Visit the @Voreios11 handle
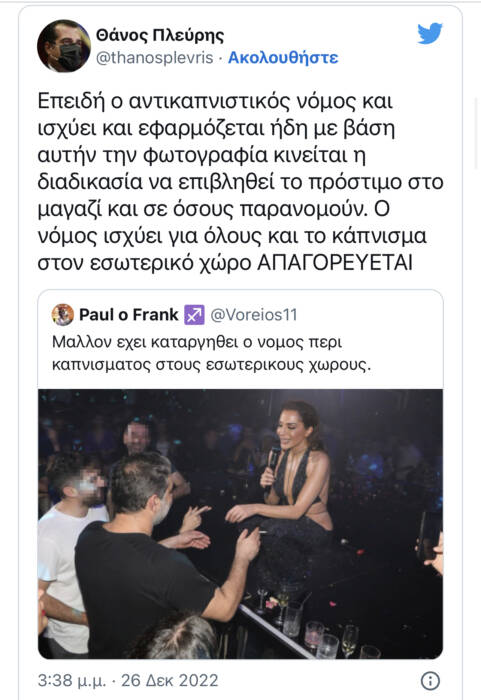The height and width of the screenshot is (700, 481). pyautogui.click(x=253, y=315)
